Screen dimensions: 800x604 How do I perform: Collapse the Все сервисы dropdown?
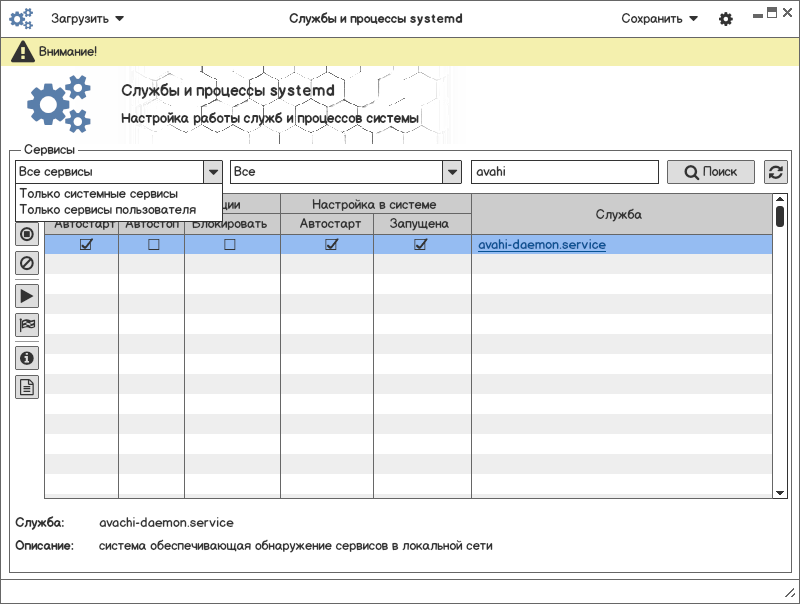212,172
